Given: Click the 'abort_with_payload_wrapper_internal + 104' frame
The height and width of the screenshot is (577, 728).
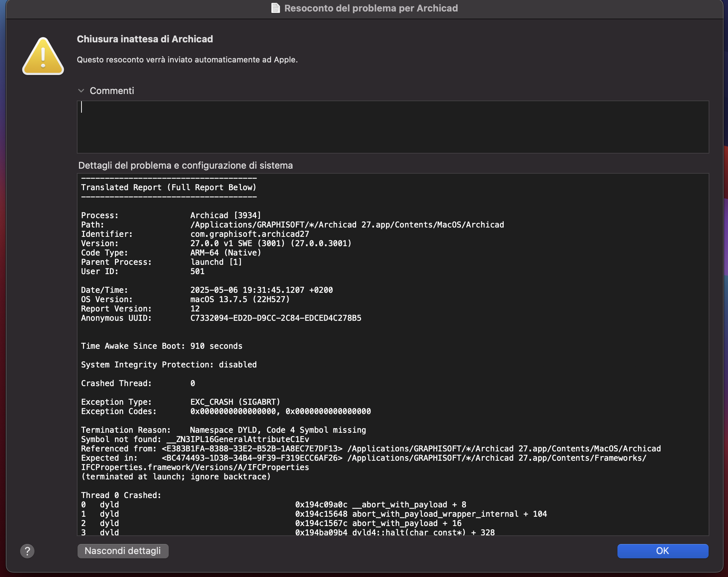Looking at the screenshot, I should coord(449,514).
